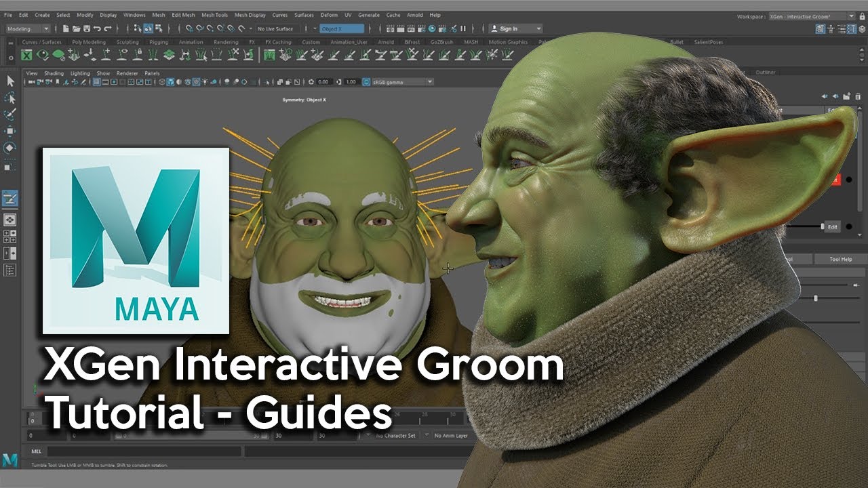The image size is (868, 488).
Task: Click the Redo arrow icon
Action: click(x=107, y=28)
